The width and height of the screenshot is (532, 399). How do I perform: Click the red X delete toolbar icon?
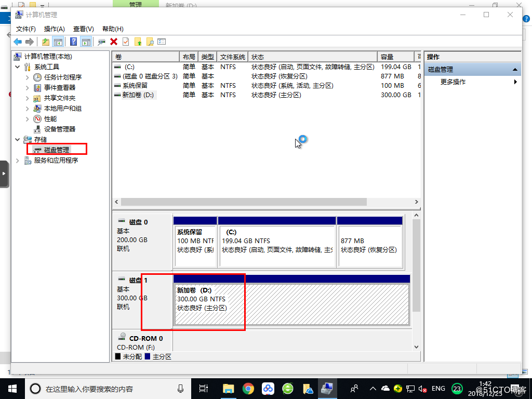tap(114, 42)
